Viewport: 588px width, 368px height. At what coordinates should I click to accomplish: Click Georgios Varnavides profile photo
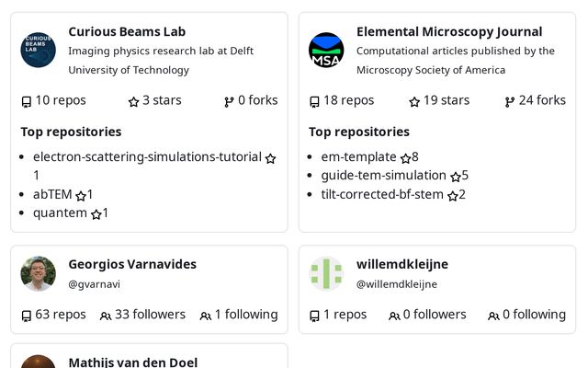[39, 273]
